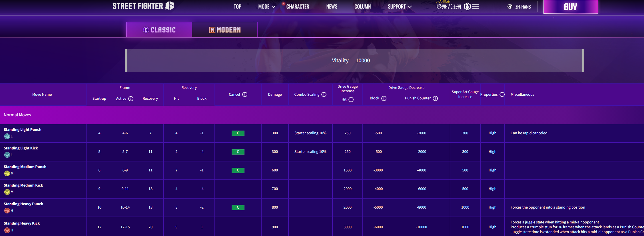Click the info icon beside Block link

pos(384,98)
